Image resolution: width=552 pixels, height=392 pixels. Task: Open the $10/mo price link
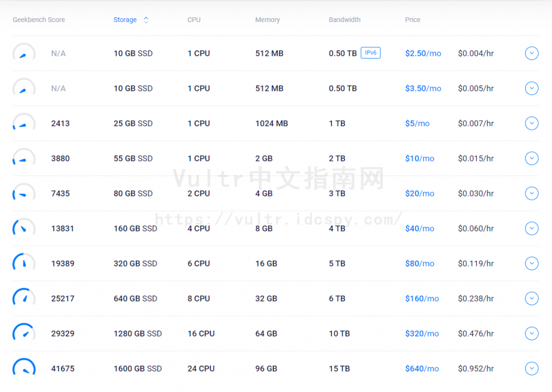419,158
